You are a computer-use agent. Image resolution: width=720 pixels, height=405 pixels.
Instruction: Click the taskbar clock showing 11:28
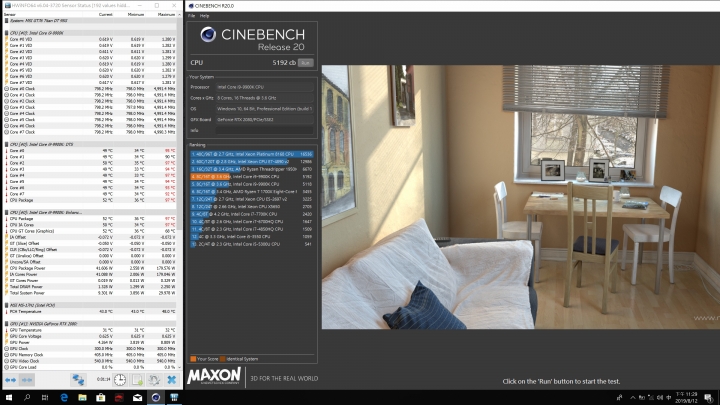coord(687,398)
